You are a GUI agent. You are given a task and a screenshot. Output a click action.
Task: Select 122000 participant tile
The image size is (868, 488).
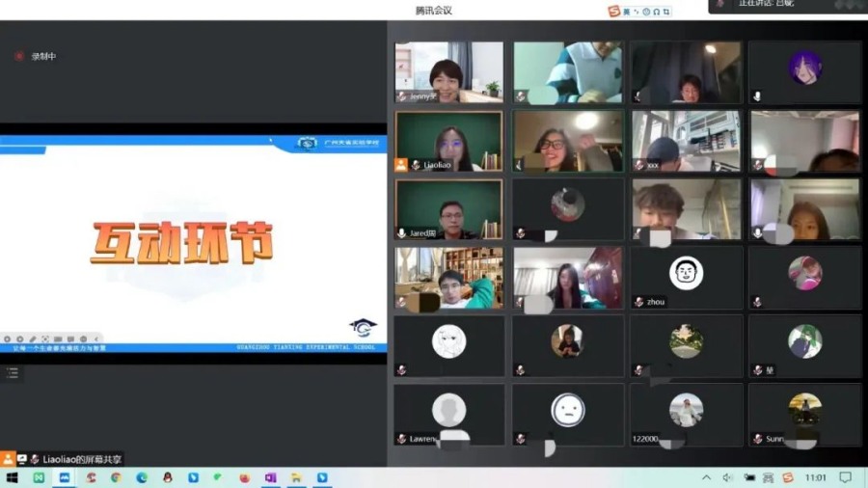[x=686, y=415]
